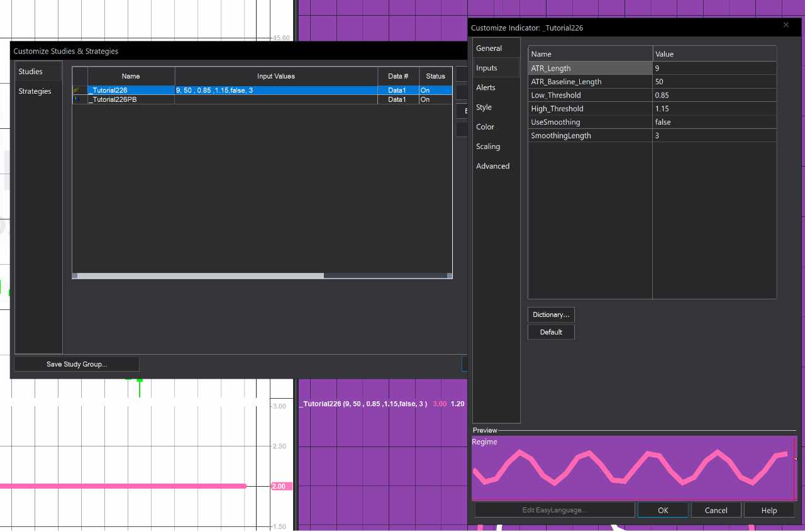This screenshot has width=805, height=532.
Task: Go to the Style tab
Action: [496, 107]
